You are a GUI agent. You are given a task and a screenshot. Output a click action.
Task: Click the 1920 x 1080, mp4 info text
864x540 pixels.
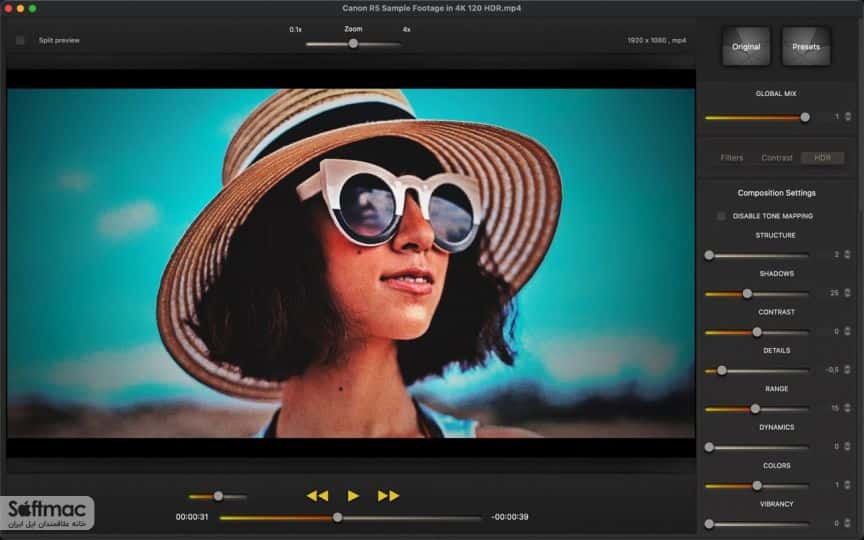pos(656,40)
